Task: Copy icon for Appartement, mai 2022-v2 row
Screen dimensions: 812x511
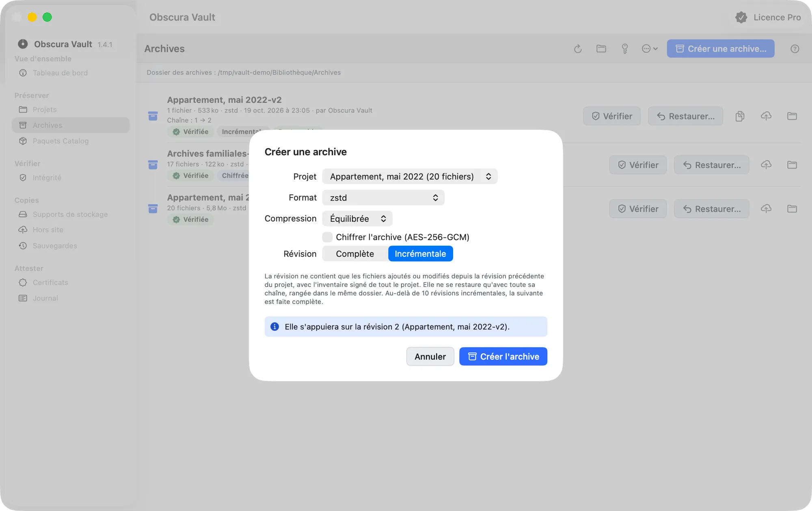Action: tap(740, 116)
